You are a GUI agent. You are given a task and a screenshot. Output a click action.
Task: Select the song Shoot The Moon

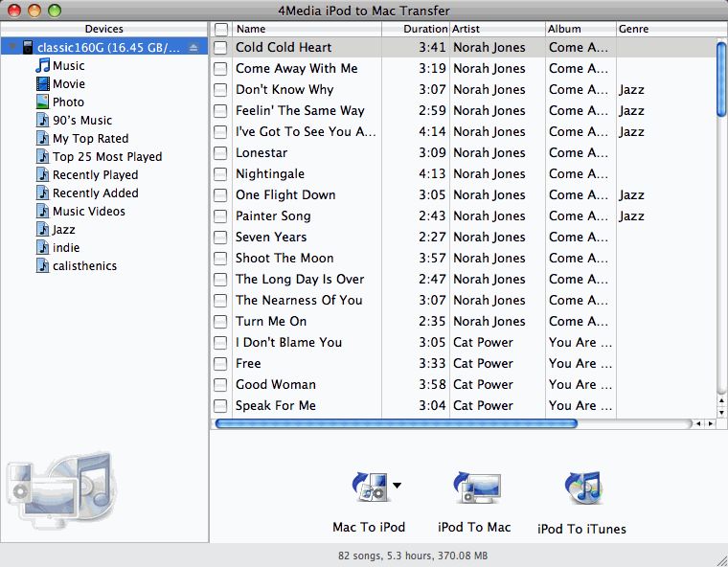(x=284, y=258)
